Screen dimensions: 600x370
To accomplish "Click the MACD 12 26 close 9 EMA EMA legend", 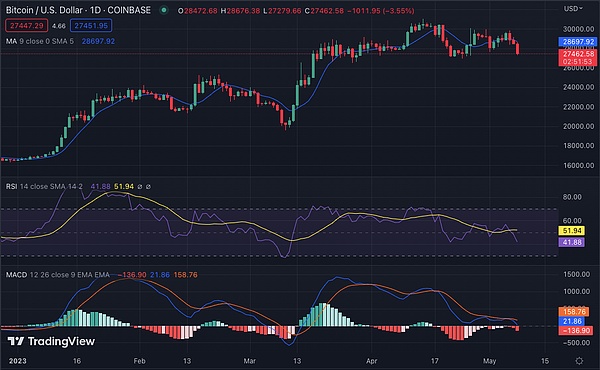I will (x=57, y=275).
